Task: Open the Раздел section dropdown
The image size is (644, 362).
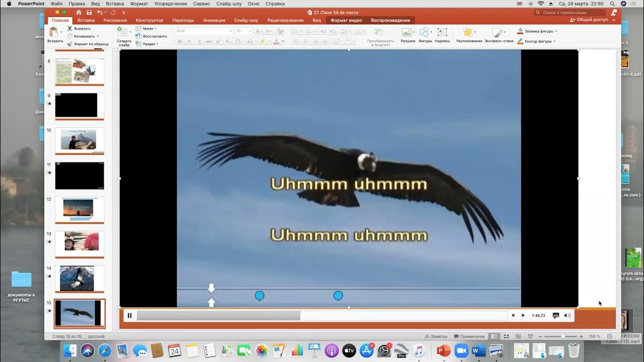Action: (x=147, y=44)
